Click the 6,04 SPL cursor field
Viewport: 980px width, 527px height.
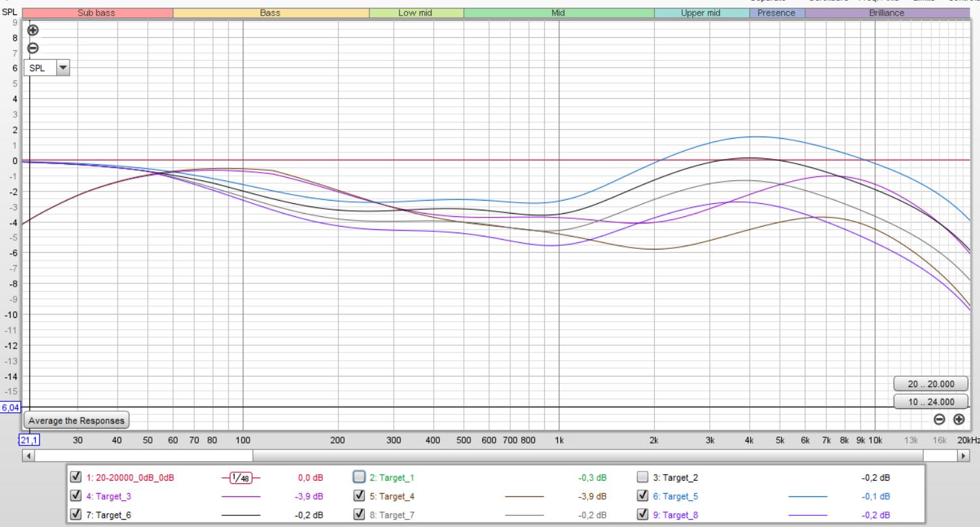click(10, 408)
